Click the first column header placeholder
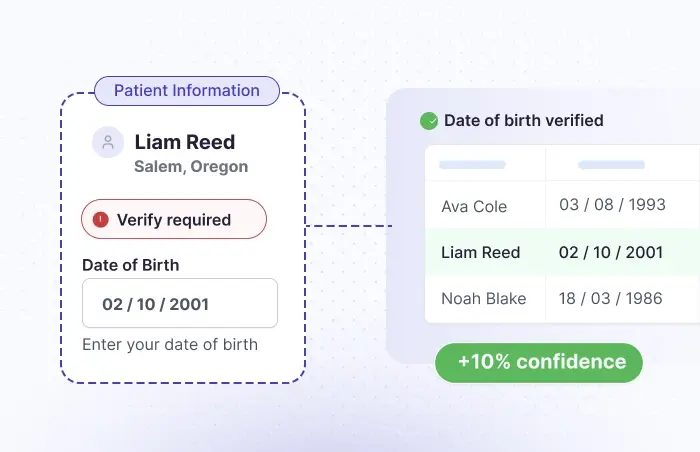 pos(473,164)
